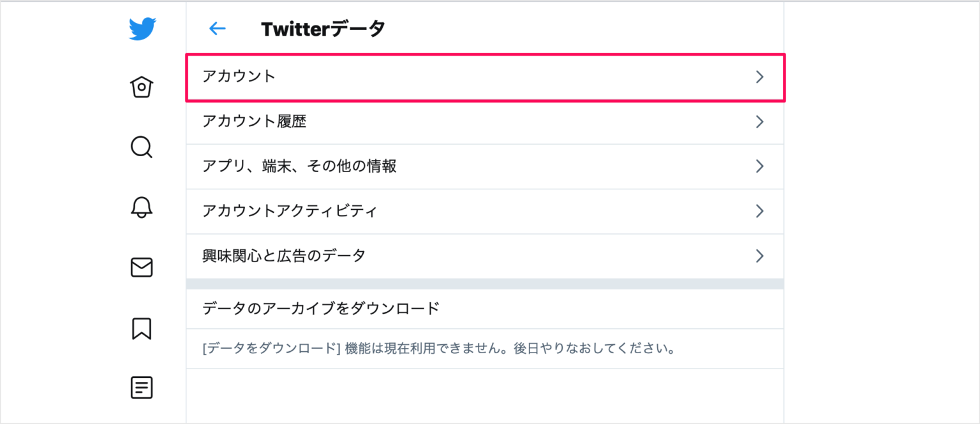
Task: Select the Search magnifier icon
Action: click(142, 147)
